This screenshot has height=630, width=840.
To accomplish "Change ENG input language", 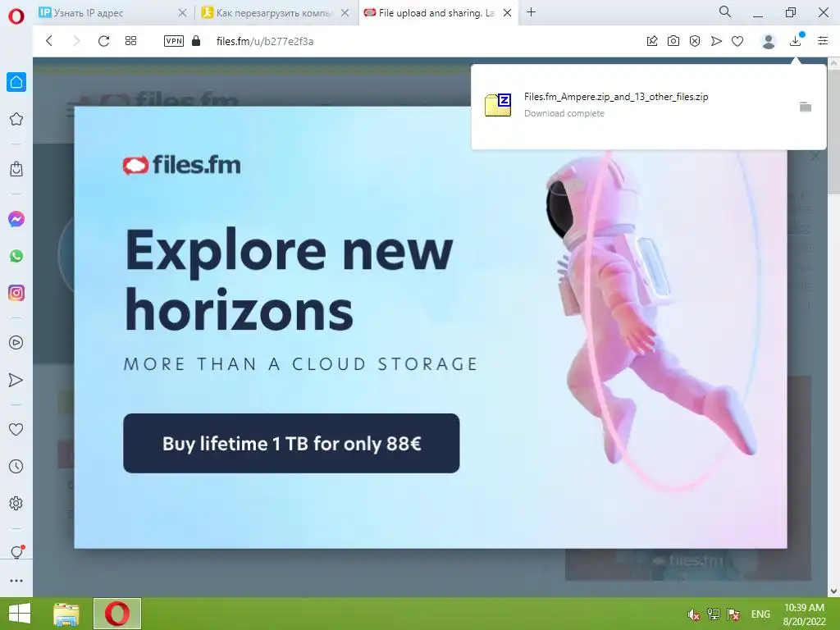I will click(x=760, y=614).
